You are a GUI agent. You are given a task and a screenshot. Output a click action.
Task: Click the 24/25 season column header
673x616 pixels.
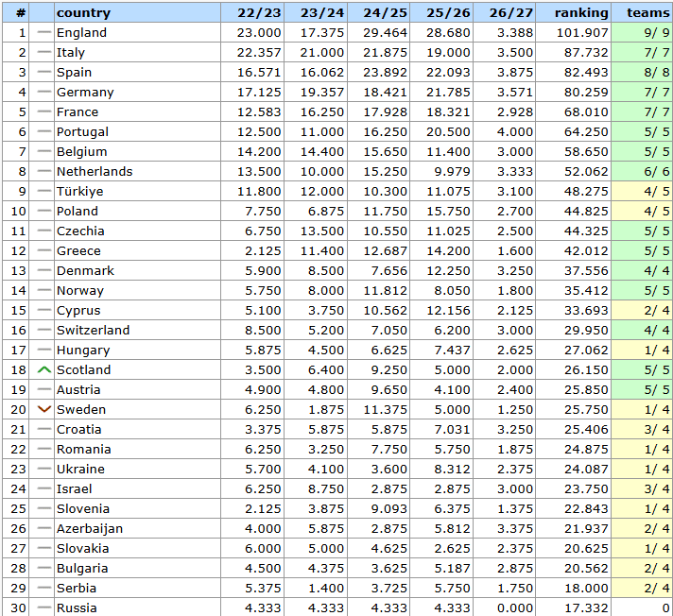[385, 13]
